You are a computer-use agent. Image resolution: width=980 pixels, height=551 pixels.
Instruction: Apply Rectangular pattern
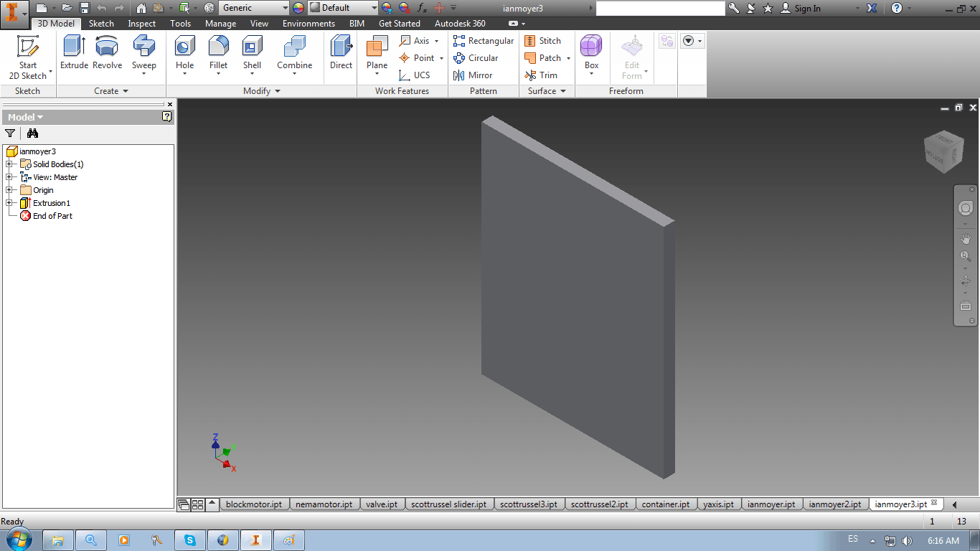[484, 41]
